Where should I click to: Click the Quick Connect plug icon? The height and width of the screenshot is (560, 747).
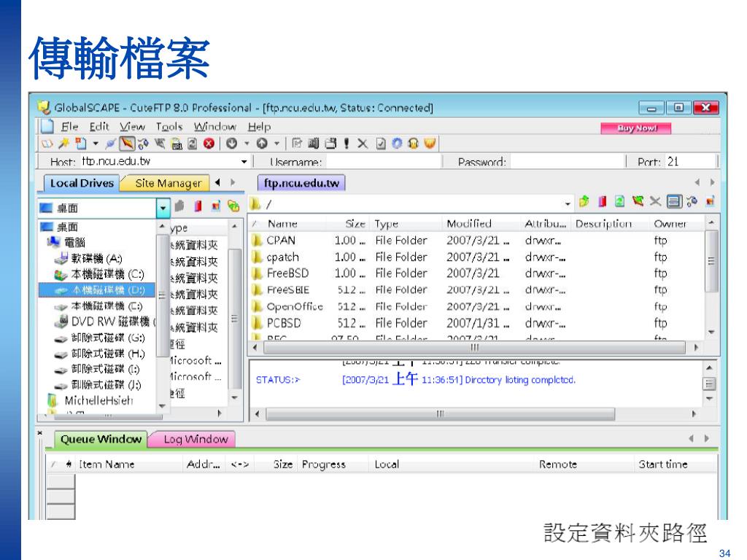111,144
